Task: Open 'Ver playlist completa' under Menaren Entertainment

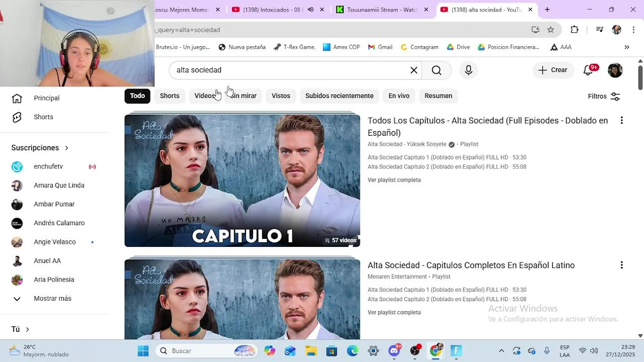Action: coord(394,313)
